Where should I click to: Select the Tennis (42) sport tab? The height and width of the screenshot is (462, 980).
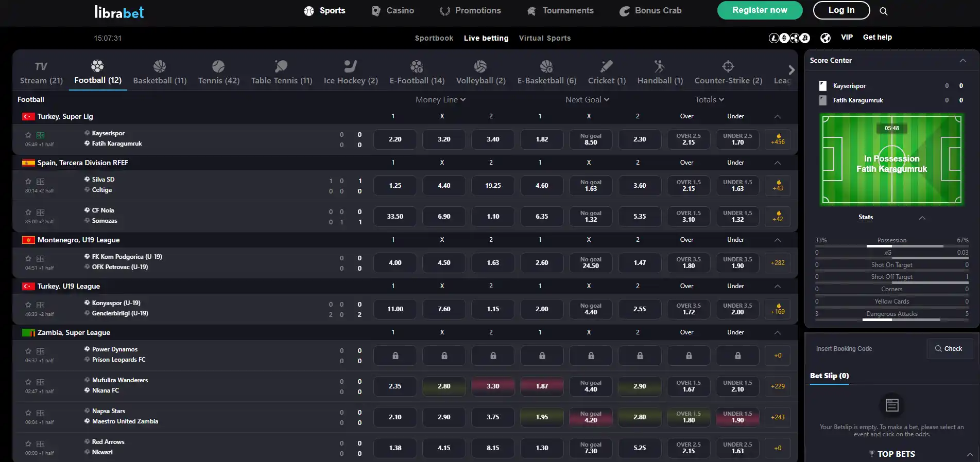click(219, 73)
